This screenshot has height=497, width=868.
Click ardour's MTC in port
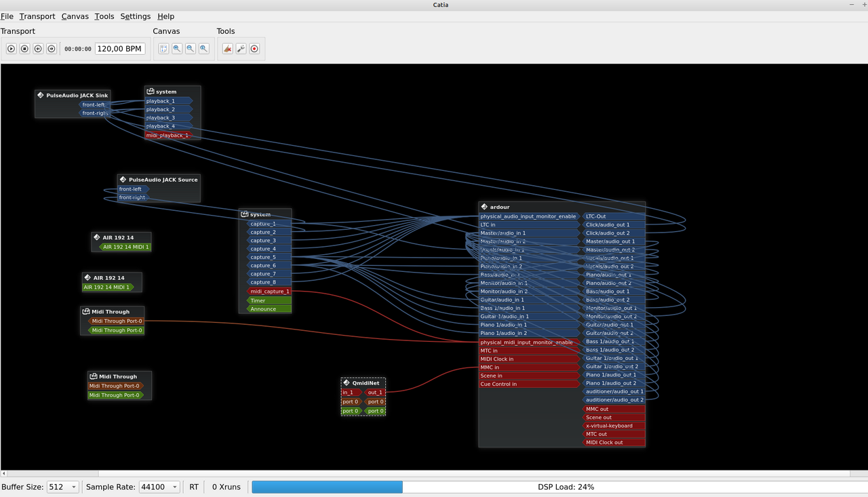click(530, 351)
